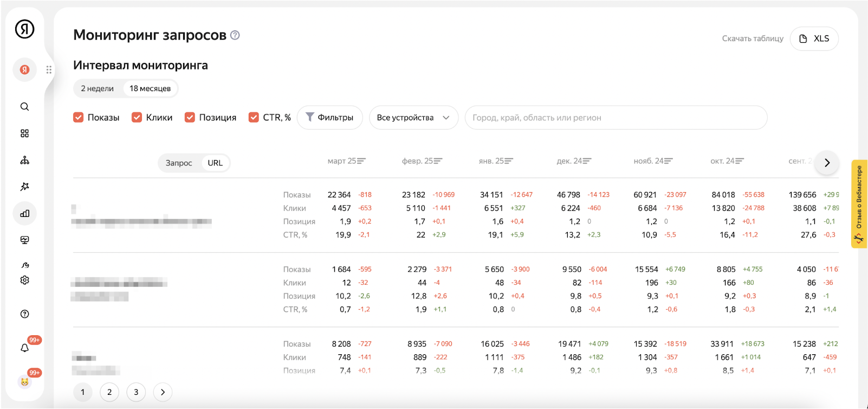Click the Yandex logo at top
The image size is (868, 409).
[24, 29]
